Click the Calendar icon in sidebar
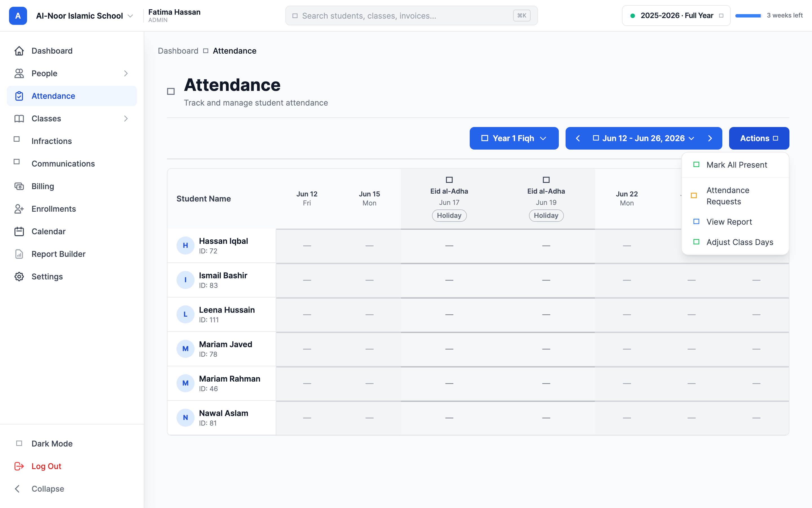 (x=19, y=231)
